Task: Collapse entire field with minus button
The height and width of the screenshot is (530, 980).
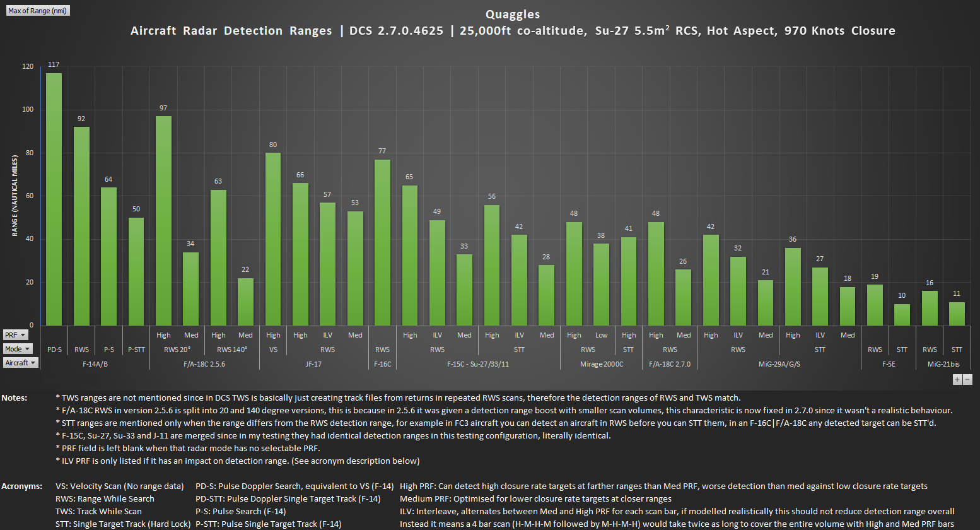Action: (967, 379)
